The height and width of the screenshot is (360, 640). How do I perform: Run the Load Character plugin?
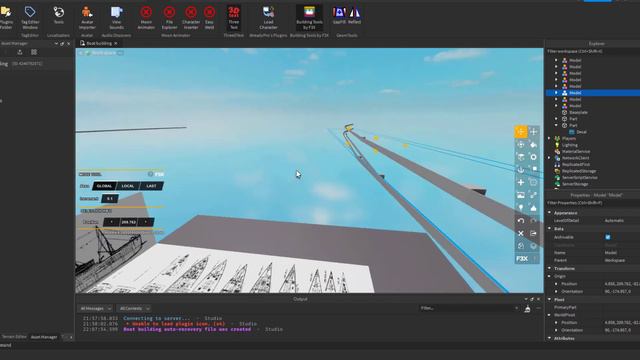click(x=268, y=18)
